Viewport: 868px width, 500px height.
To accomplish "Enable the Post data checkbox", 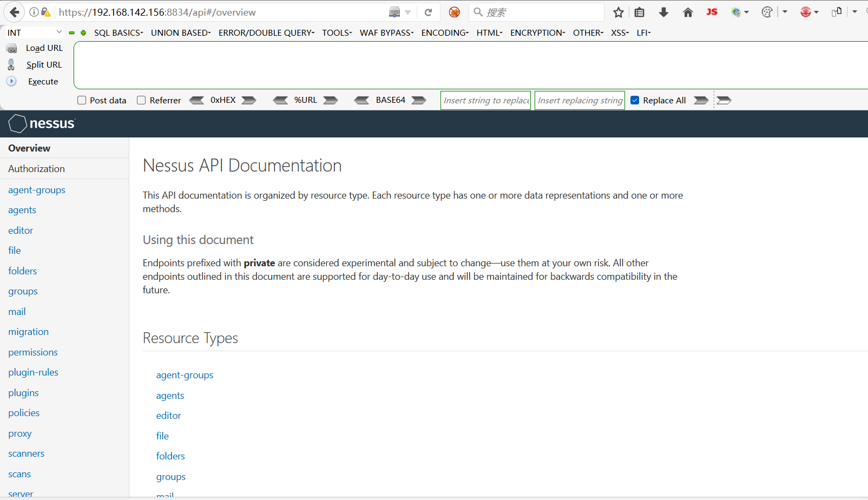I will [x=82, y=100].
